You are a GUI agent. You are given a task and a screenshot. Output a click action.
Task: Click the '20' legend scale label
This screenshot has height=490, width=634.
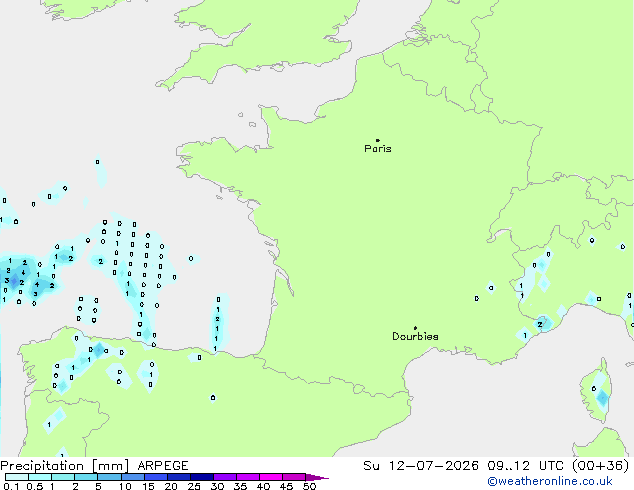tap(171, 486)
